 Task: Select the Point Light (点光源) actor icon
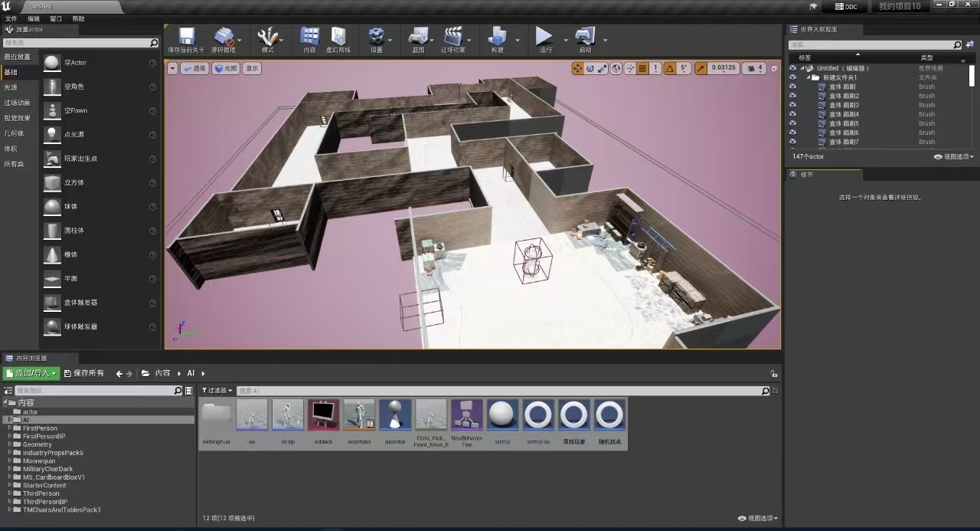click(52, 134)
